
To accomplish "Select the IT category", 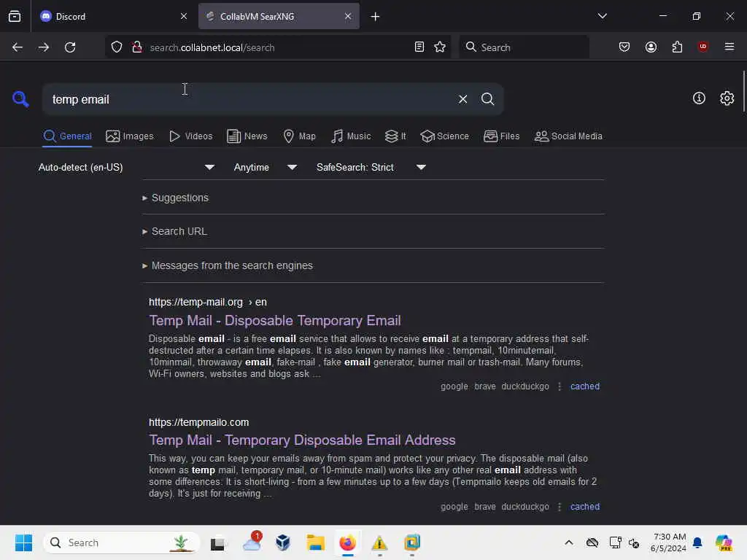I will pyautogui.click(x=395, y=136).
